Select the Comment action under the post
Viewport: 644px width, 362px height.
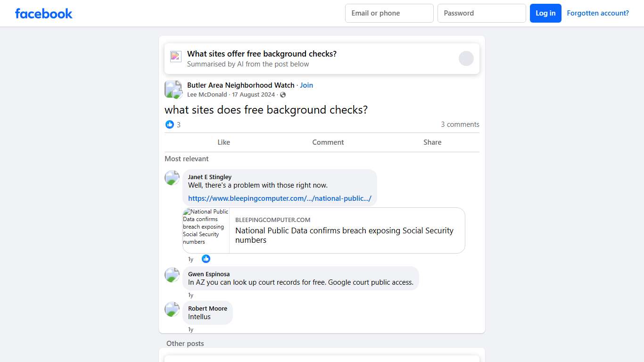[x=328, y=142]
